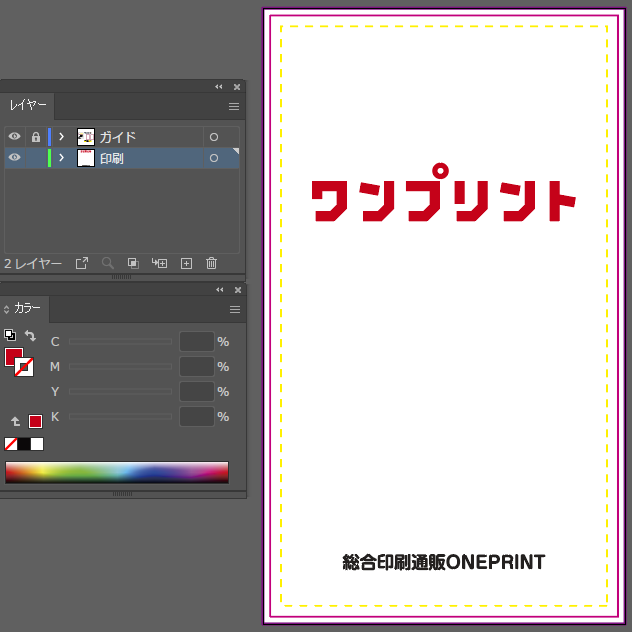
Task: Open the レイヤー panel options menu
Action: [234, 106]
